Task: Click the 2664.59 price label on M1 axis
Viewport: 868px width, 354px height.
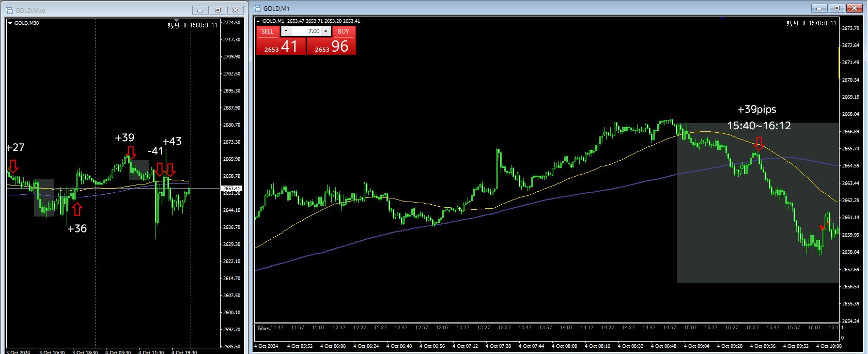Action: tap(850, 166)
